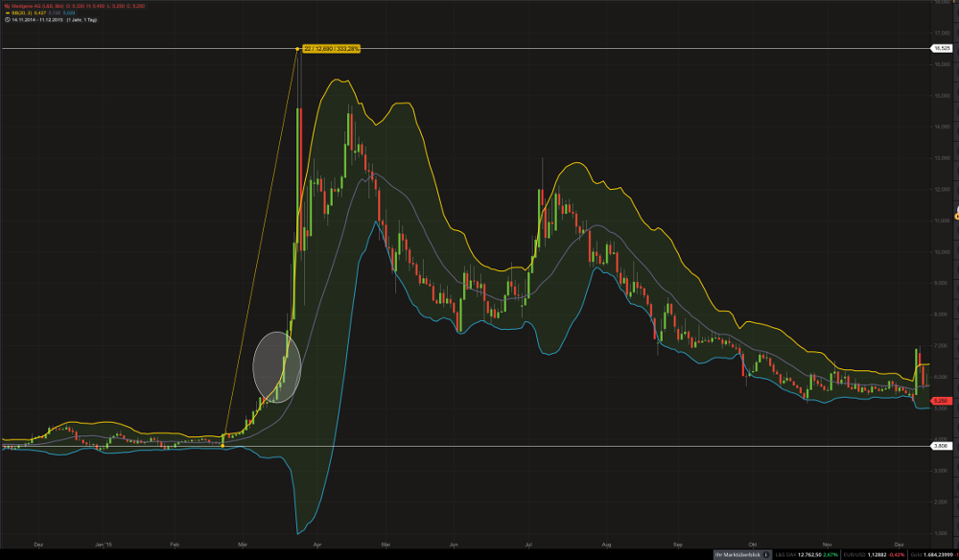The height and width of the screenshot is (560, 959).
Task: Open the L&S DAX ticker entry
Action: pos(807,554)
